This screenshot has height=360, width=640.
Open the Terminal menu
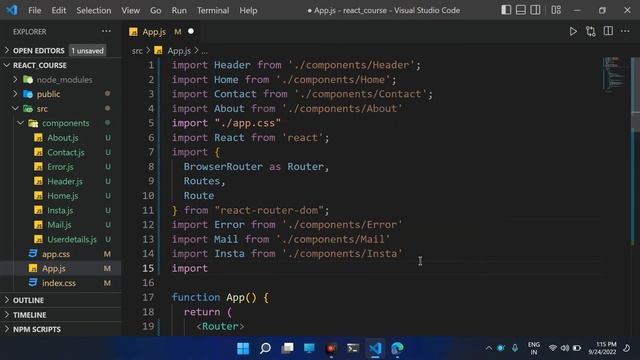click(x=213, y=10)
